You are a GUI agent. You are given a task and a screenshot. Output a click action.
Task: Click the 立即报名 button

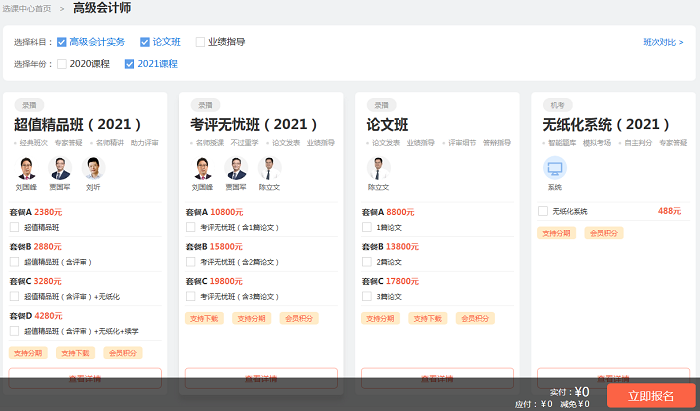pyautogui.click(x=651, y=395)
